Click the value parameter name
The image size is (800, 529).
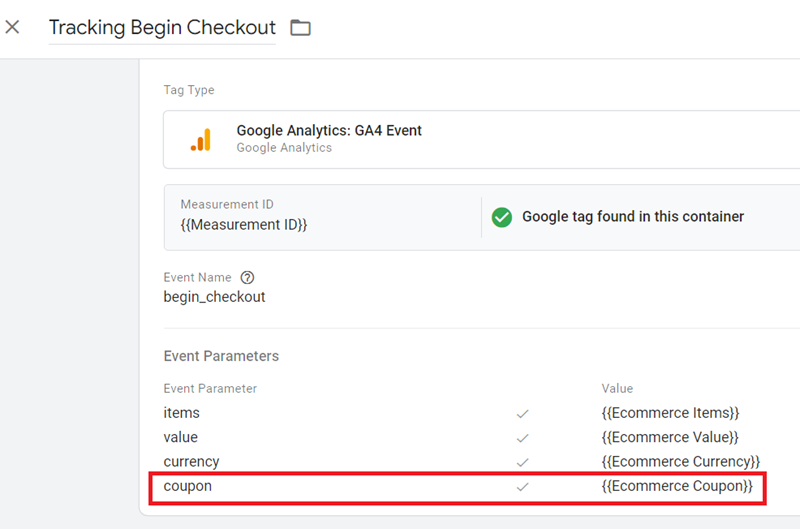(181, 437)
